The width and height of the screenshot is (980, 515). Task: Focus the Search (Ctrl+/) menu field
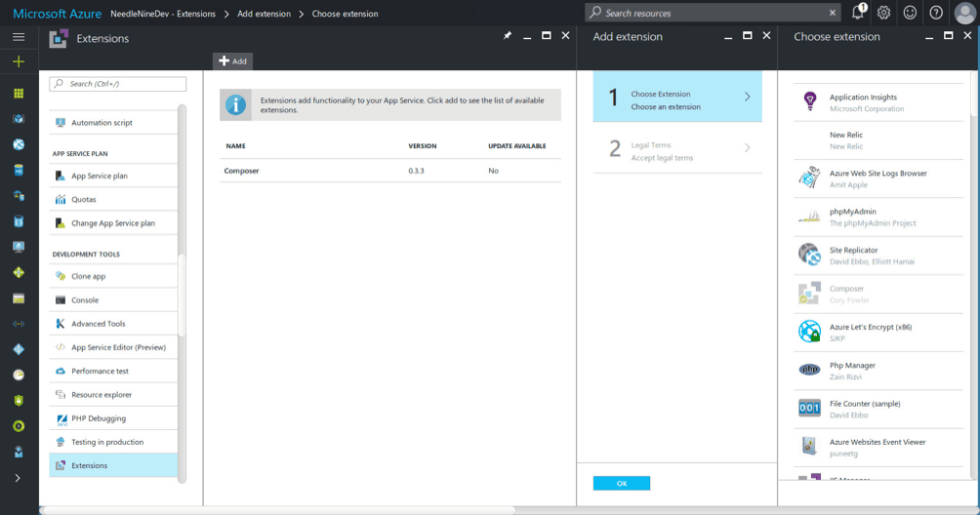point(117,84)
